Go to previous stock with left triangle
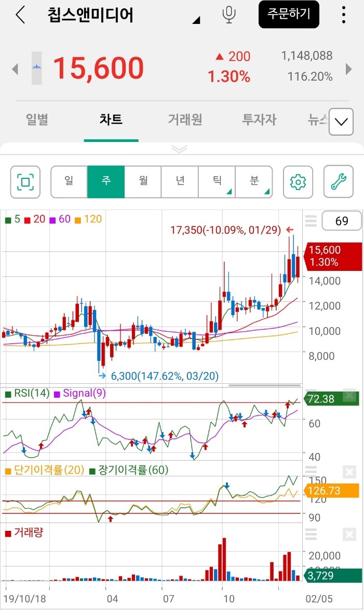 pos(15,69)
